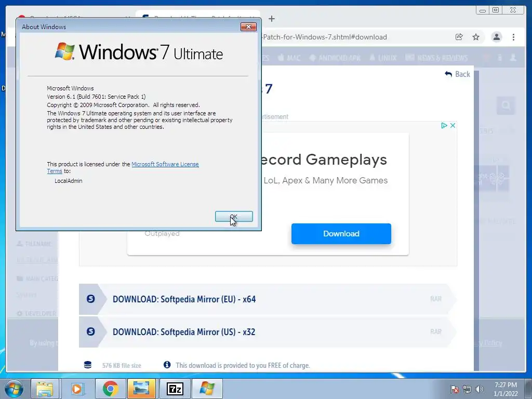Click the Outplayed advertiser label
This screenshot has height=399, width=532.
coord(162,234)
